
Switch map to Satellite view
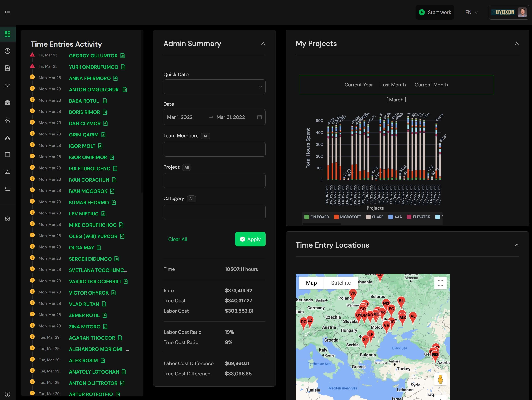(x=341, y=283)
